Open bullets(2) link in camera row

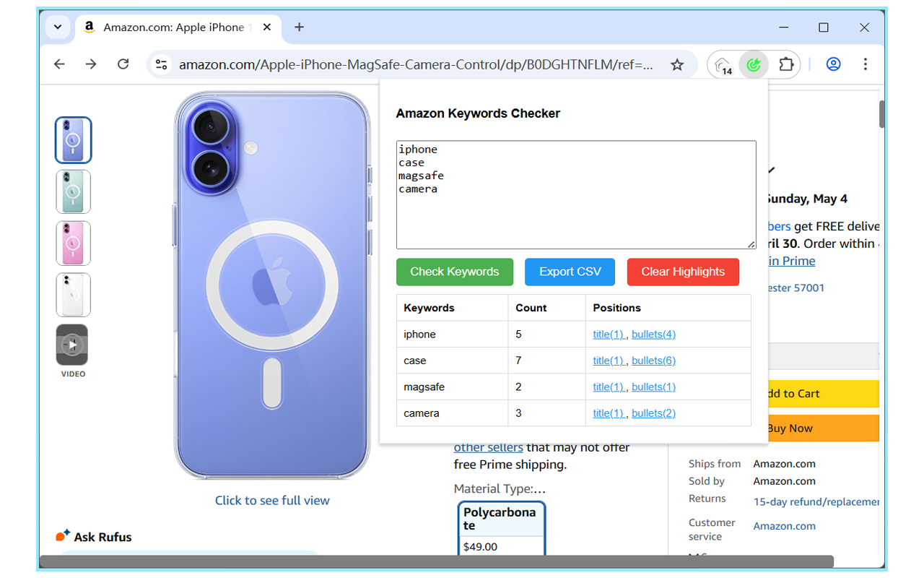653,413
